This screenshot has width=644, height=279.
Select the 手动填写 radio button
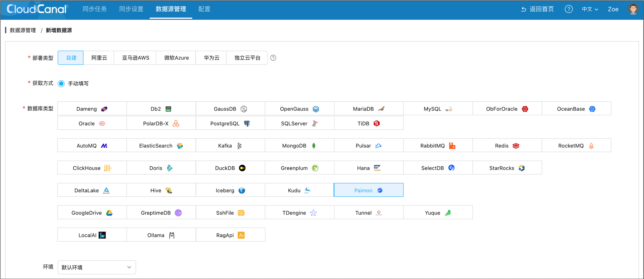click(x=61, y=84)
